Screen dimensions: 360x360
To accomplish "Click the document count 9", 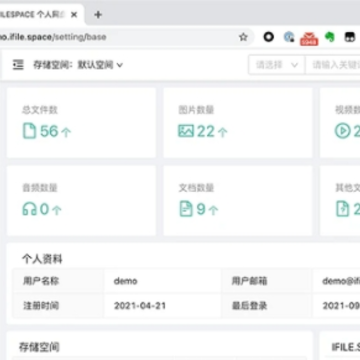I will click(x=201, y=209).
